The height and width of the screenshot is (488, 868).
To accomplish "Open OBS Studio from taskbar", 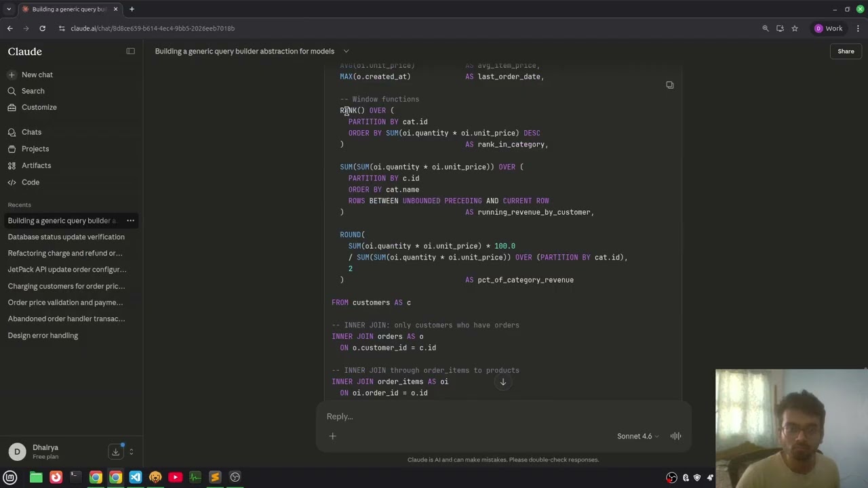I will (235, 477).
